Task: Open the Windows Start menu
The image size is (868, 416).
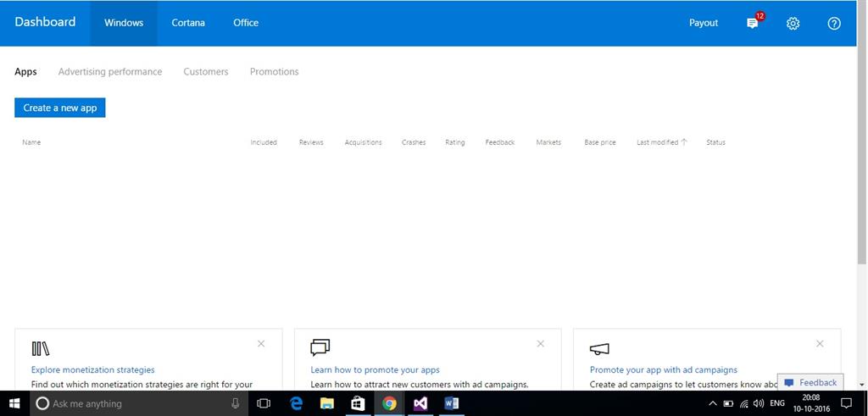Action: 14,403
